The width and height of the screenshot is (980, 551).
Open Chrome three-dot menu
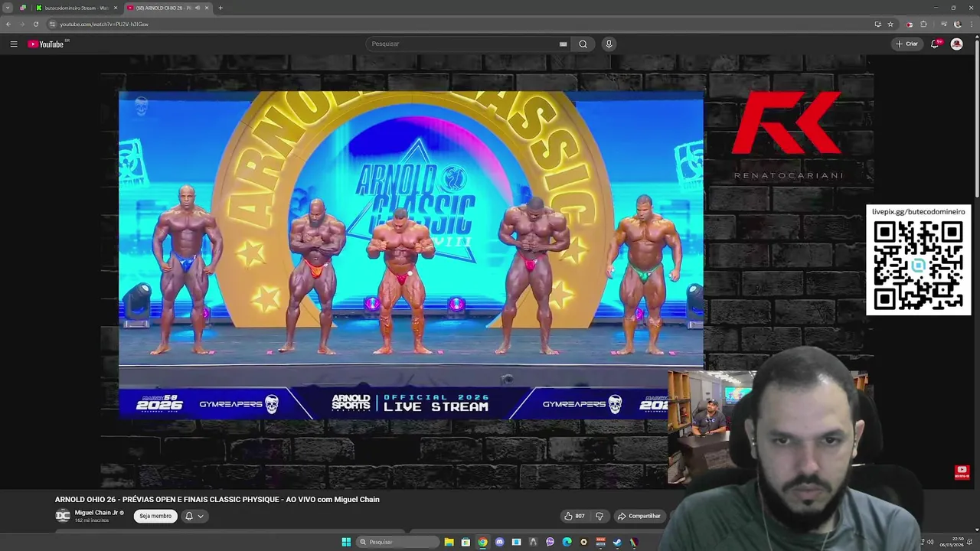[971, 24]
